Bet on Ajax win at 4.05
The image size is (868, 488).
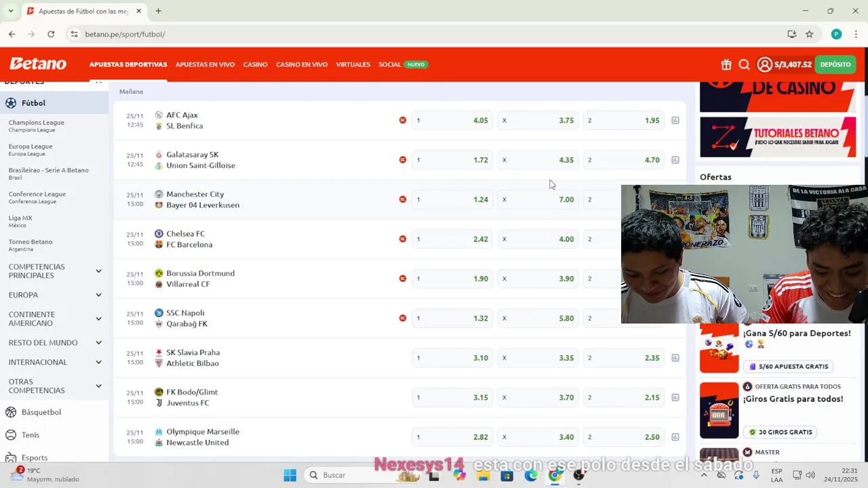click(x=452, y=121)
